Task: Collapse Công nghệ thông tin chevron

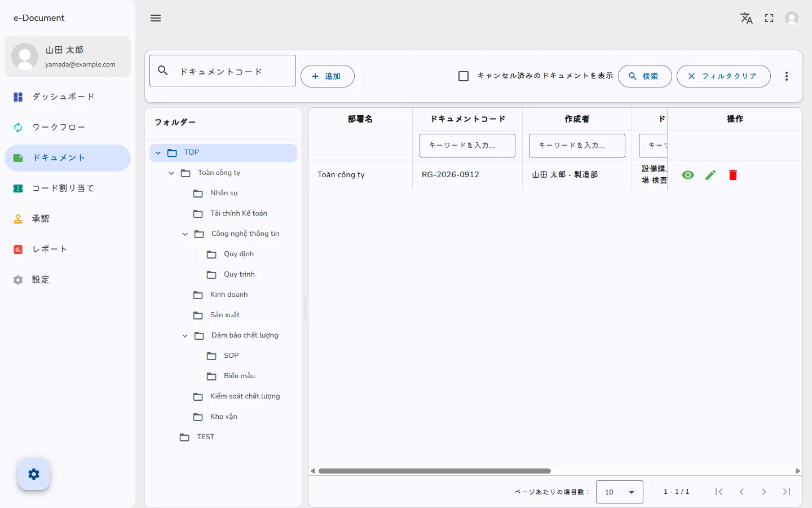Action: click(185, 234)
